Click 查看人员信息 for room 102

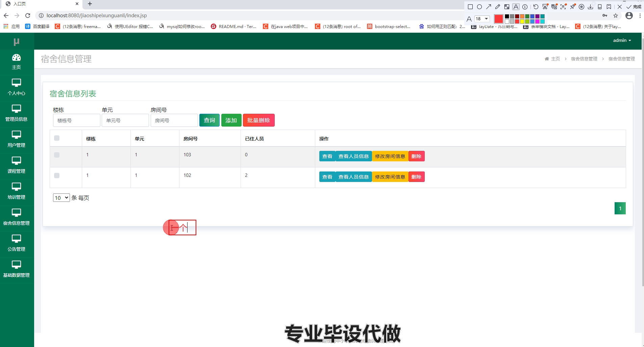click(354, 177)
